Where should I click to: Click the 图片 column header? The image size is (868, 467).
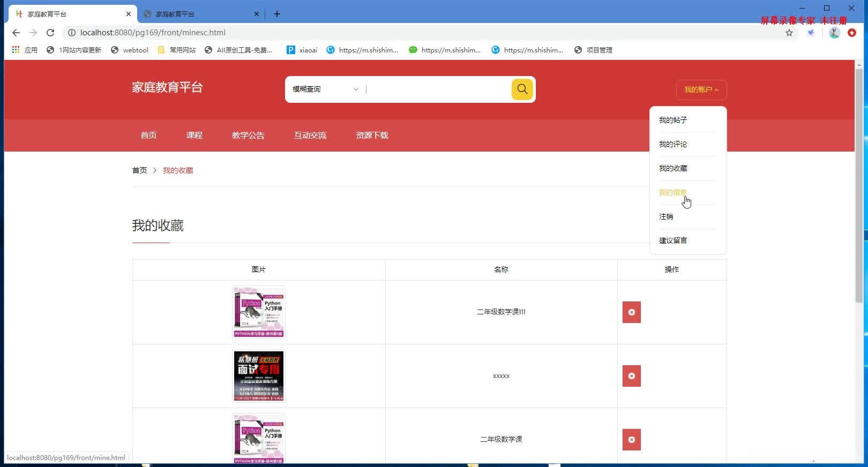point(259,269)
